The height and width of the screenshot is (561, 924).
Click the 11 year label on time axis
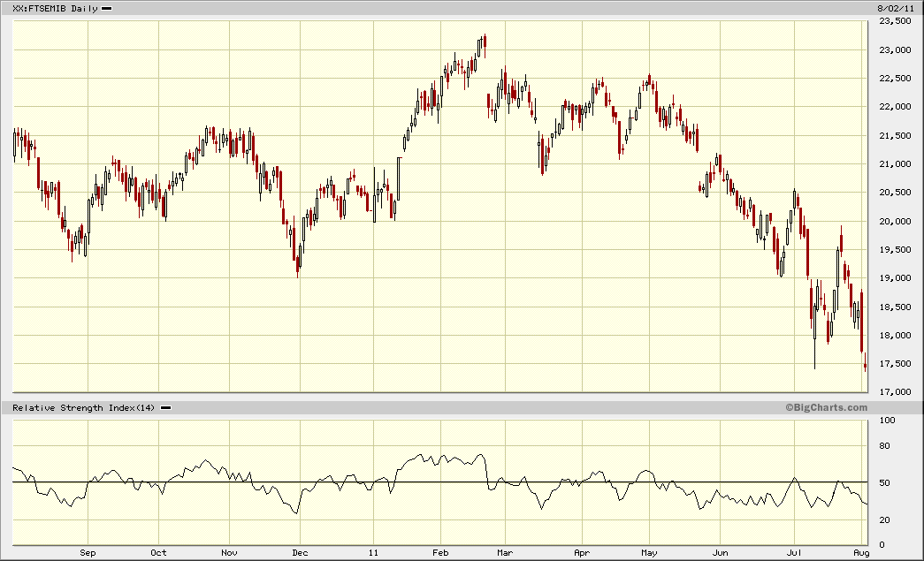click(x=373, y=553)
